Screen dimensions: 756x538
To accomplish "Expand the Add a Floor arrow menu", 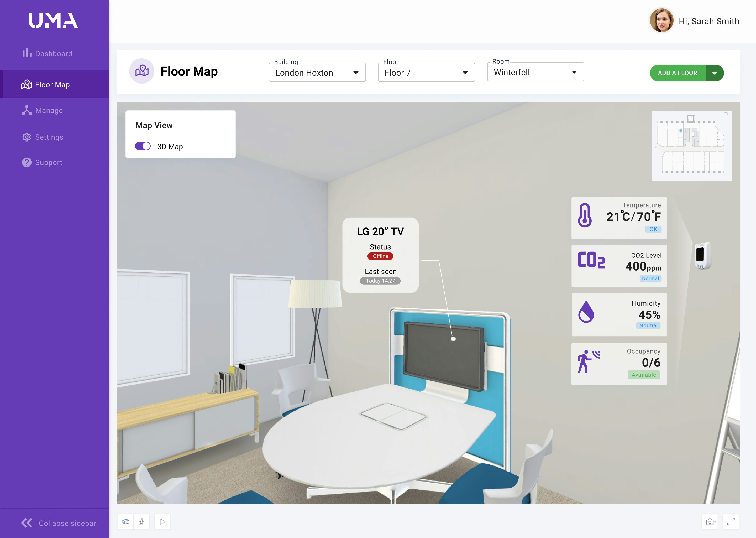I will pyautogui.click(x=714, y=73).
